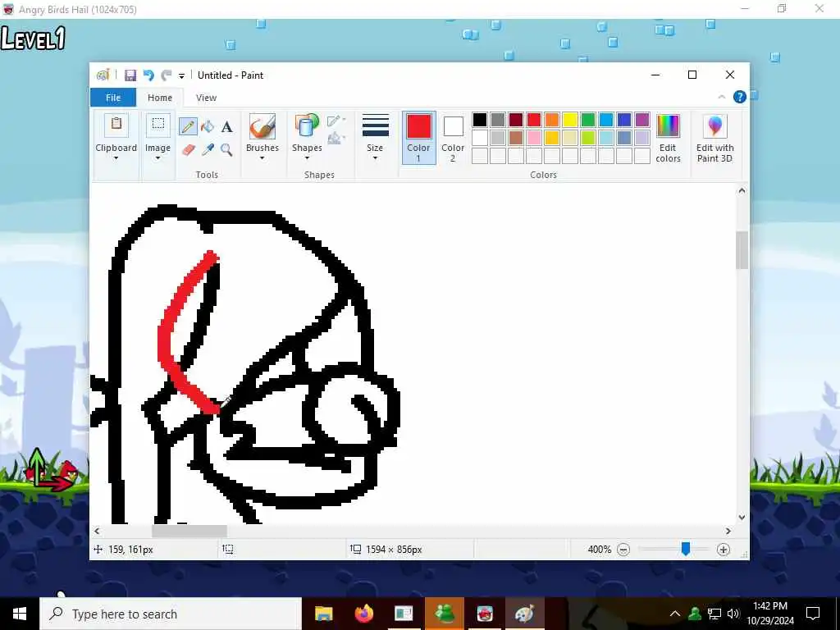The width and height of the screenshot is (840, 630).
Task: Click Edit with Paint 3D
Action: point(714,138)
